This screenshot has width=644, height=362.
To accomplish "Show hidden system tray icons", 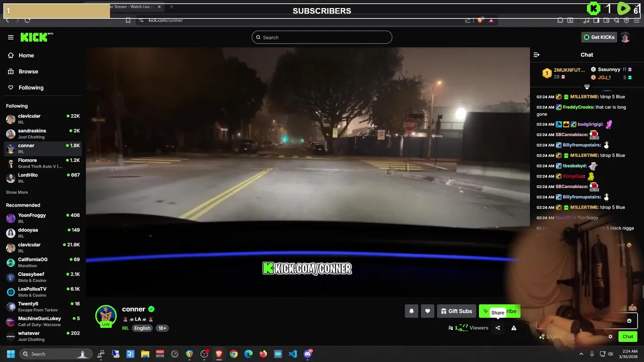I will click(x=581, y=354).
